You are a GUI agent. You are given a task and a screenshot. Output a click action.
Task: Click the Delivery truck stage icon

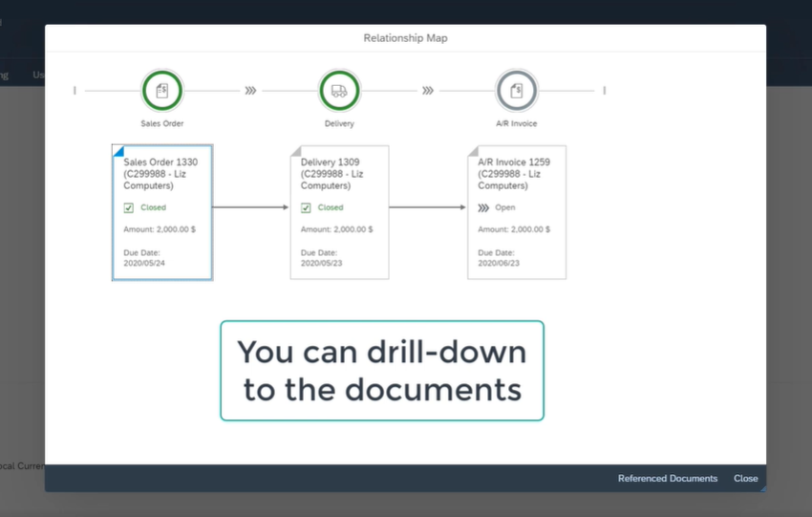pos(339,91)
